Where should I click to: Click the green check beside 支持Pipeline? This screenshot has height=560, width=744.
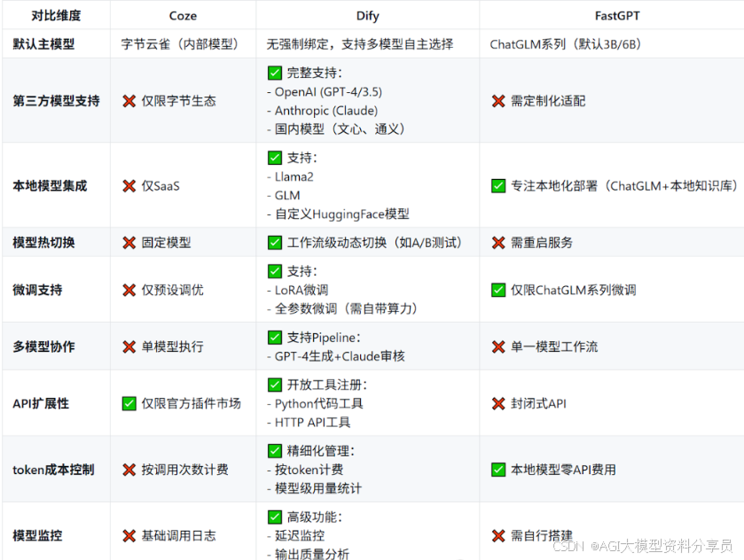pos(275,338)
